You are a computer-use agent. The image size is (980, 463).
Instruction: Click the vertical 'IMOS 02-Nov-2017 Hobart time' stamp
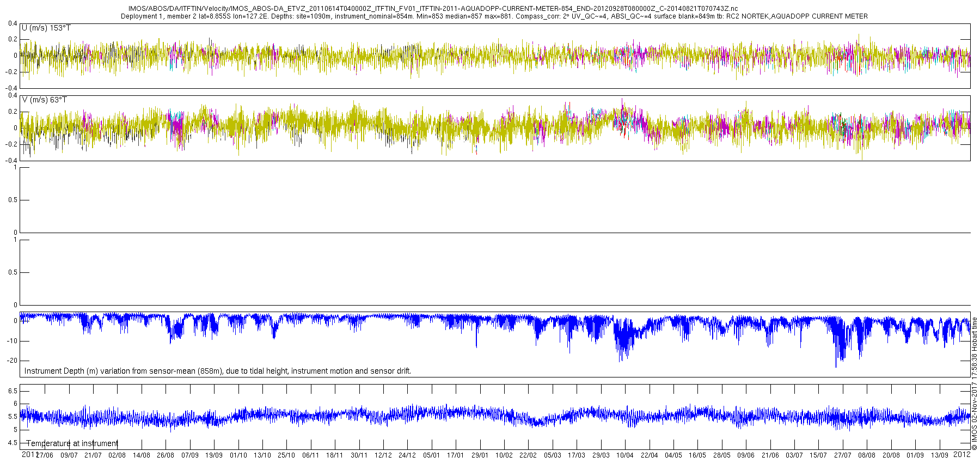975,384
